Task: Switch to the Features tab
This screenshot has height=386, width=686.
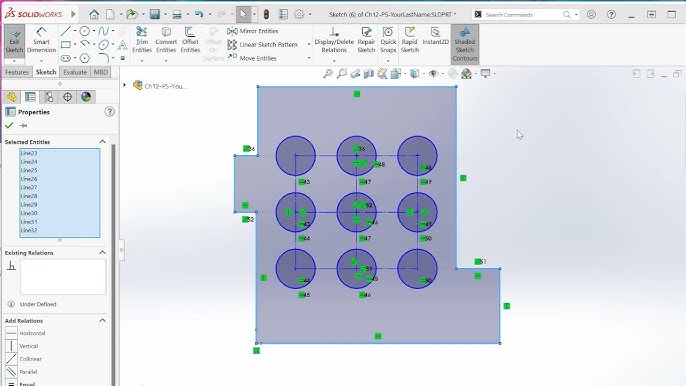Action: (17, 72)
